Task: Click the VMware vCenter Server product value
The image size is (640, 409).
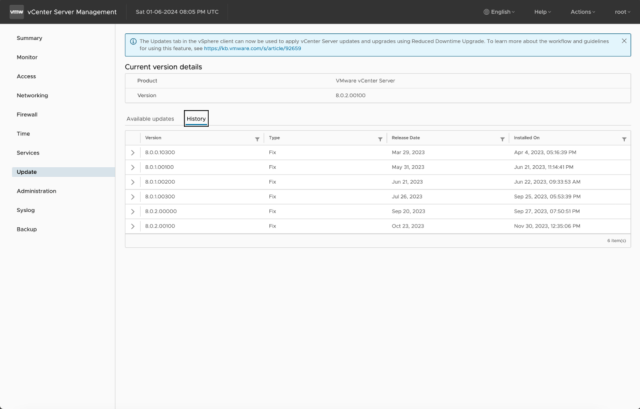Action: 365,81
